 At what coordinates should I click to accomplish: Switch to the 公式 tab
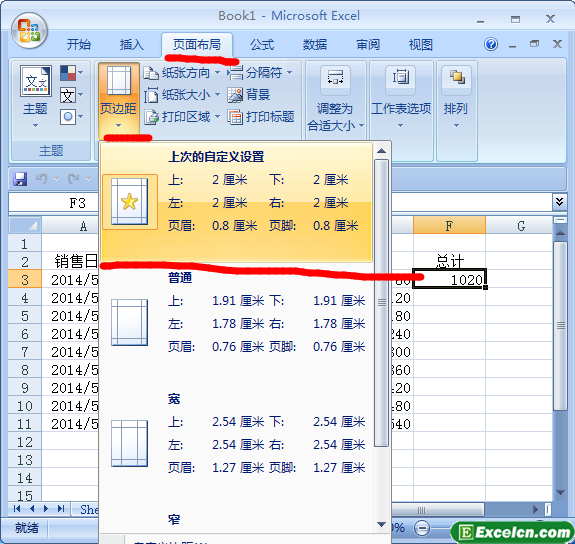pos(262,45)
